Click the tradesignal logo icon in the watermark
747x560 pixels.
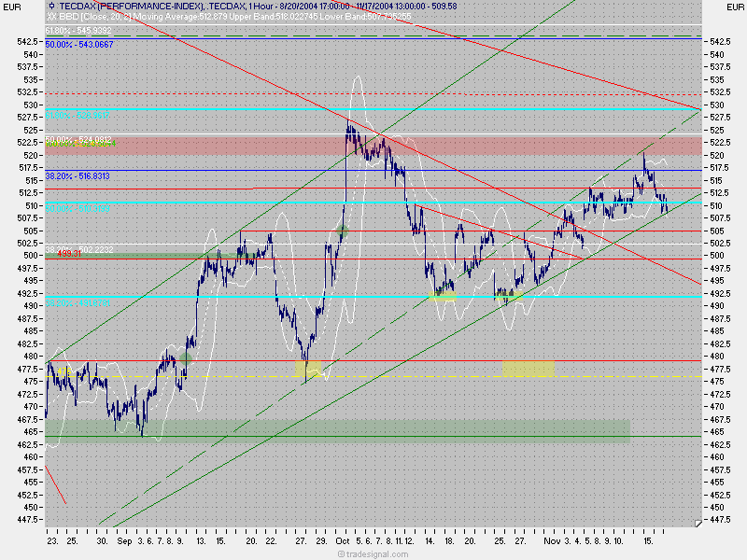click(x=342, y=553)
